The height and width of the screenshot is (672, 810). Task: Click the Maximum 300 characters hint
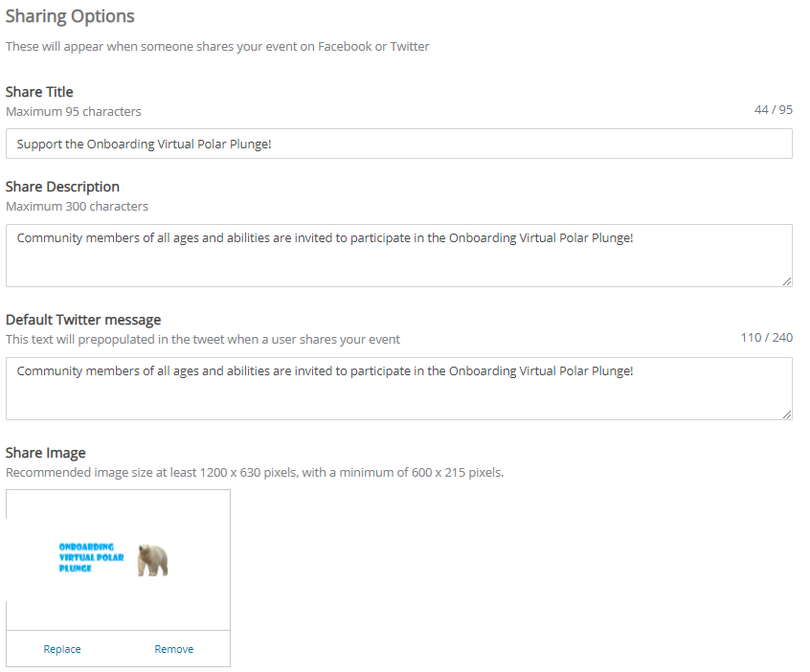[x=77, y=206]
